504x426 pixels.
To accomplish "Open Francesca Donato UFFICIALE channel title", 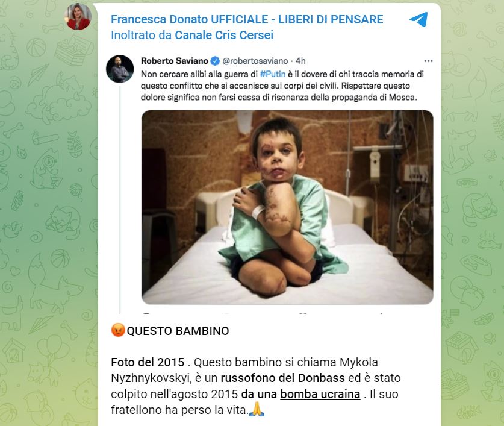I will [247, 19].
